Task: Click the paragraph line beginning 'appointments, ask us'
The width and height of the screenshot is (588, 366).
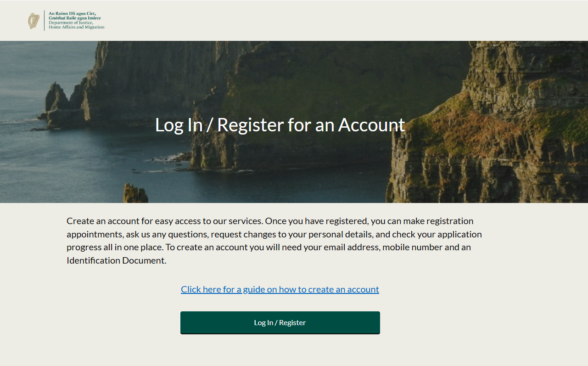Action: 274,234
